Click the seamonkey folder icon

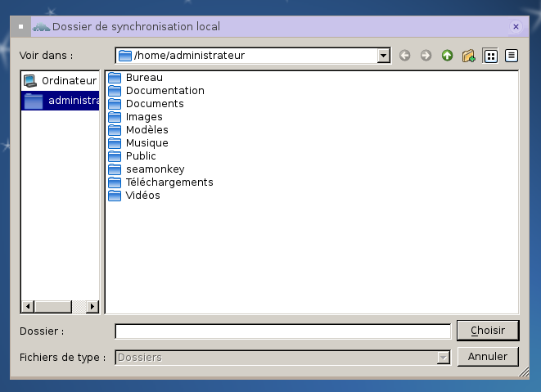pyautogui.click(x=115, y=169)
